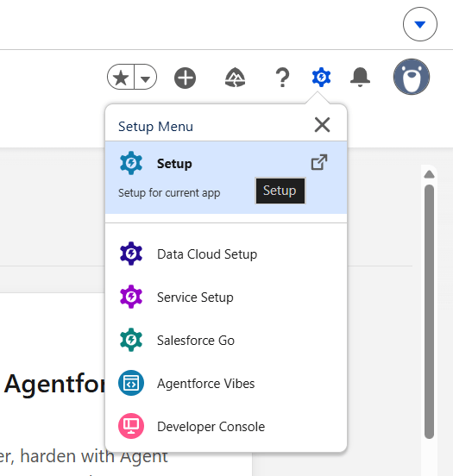Click the teal Salesforce Go gear icon
The height and width of the screenshot is (476, 453).
(x=131, y=340)
